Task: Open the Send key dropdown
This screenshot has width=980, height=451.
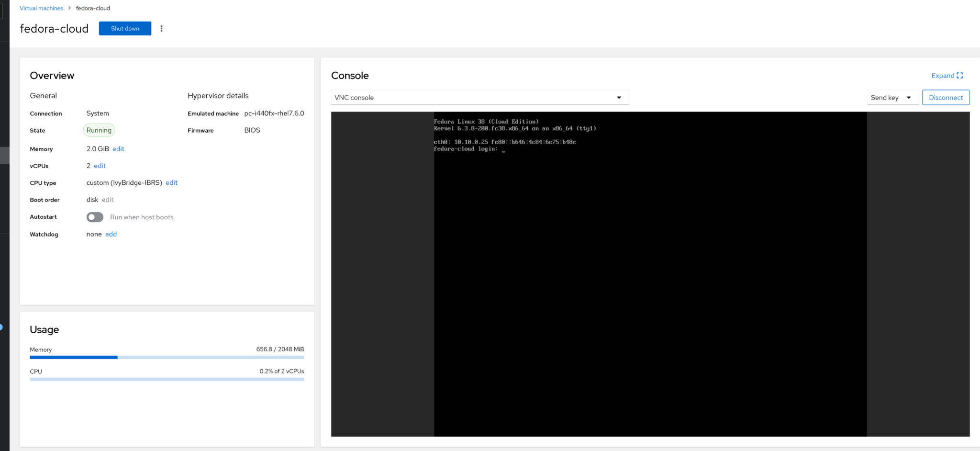Action: (x=892, y=97)
